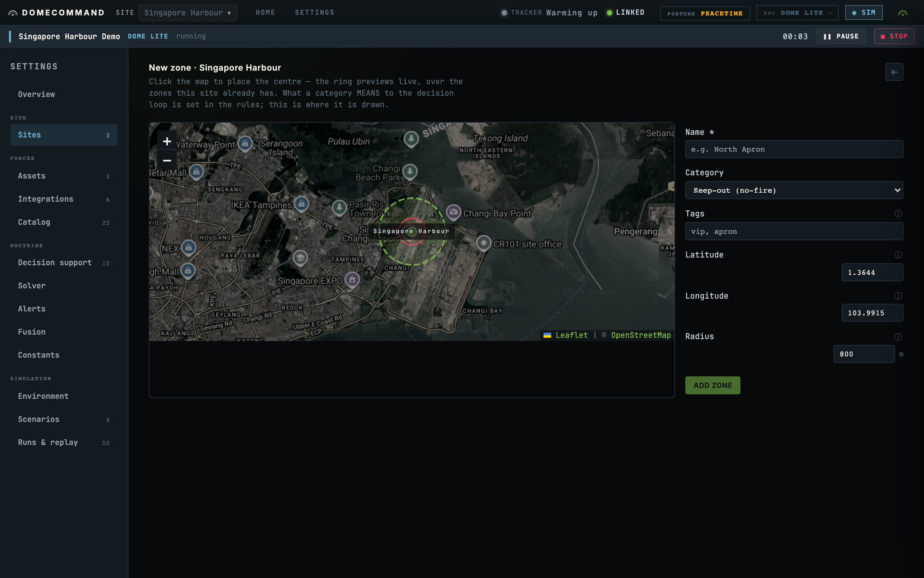Open the OpenStreetMap attribution link
Viewport: 924px width, 578px height.
[x=641, y=335]
